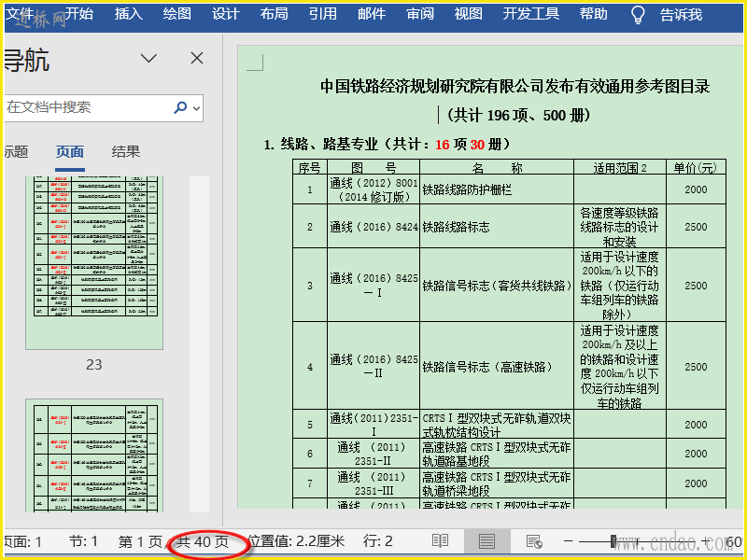Click the cell 铁路信号标志（客货共线铁路）
Screen dimensions: 747x560
click(497, 286)
